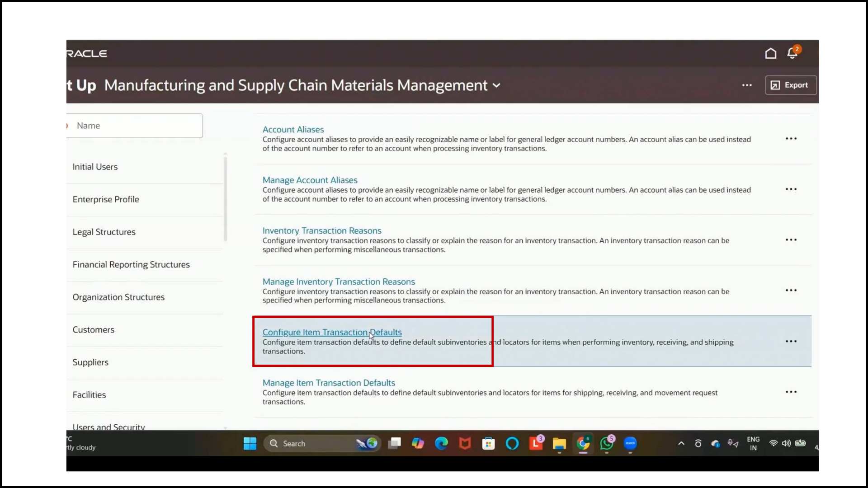Image resolution: width=868 pixels, height=488 pixels.
Task: Select Suppliers in the sidebar
Action: pyautogui.click(x=90, y=362)
